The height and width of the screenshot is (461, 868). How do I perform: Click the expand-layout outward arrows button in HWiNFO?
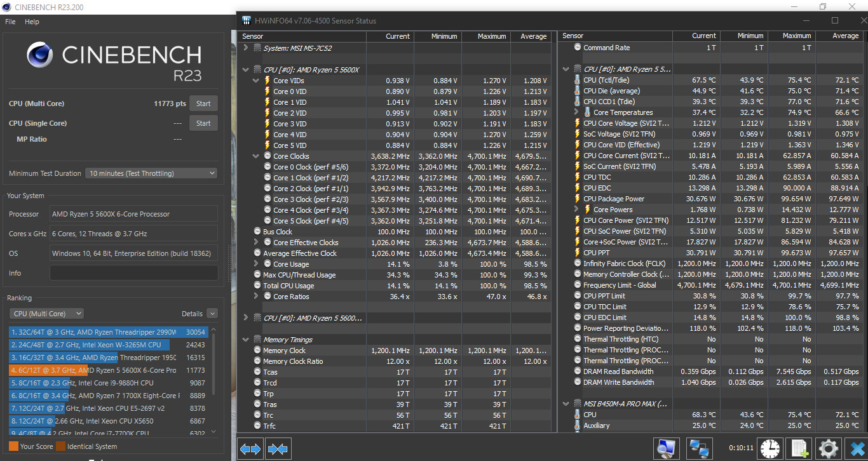pyautogui.click(x=250, y=449)
